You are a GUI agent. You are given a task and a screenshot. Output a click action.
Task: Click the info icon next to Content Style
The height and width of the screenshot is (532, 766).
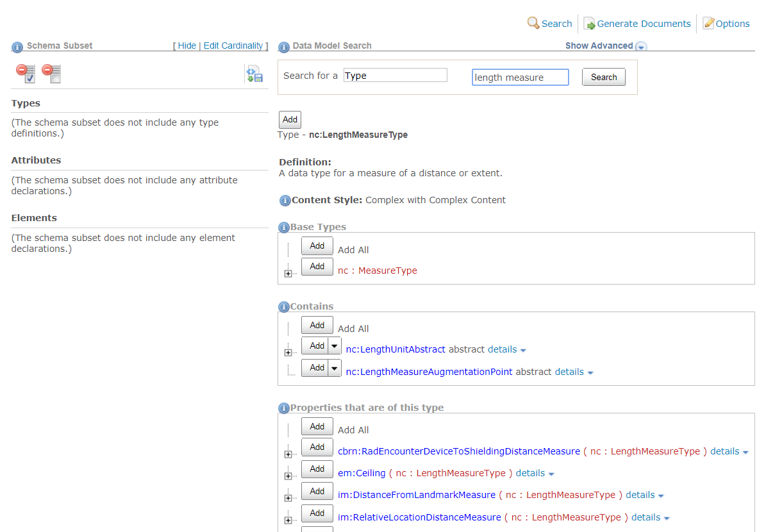[285, 201]
